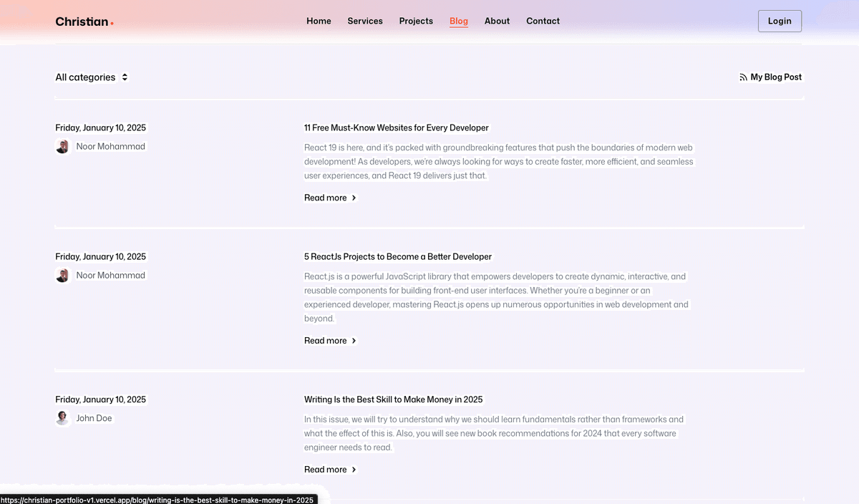Click John Doe's avatar image
The image size is (859, 504).
[62, 418]
